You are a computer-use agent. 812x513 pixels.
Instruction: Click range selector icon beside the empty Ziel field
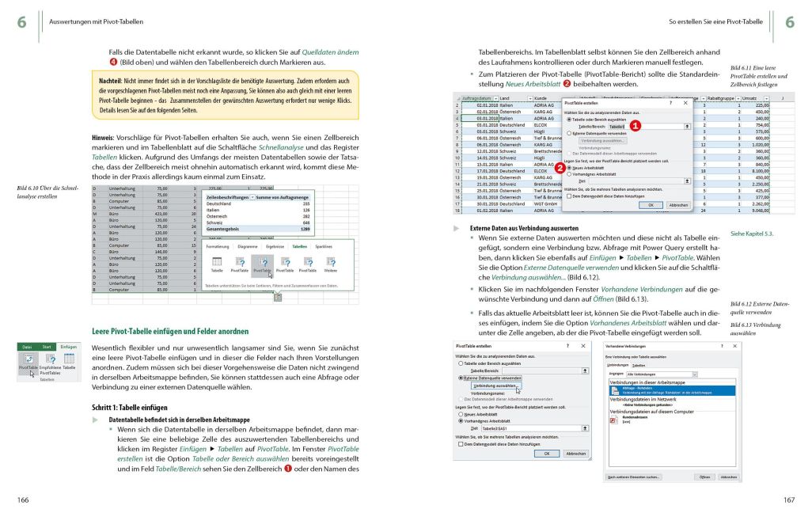(x=687, y=181)
